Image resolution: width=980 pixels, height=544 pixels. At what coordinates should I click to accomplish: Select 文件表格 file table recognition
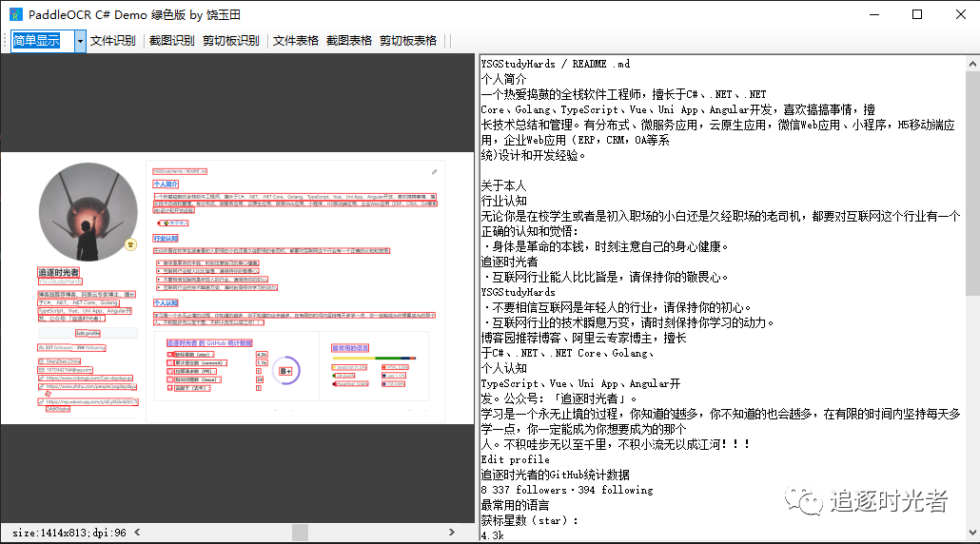coord(296,41)
